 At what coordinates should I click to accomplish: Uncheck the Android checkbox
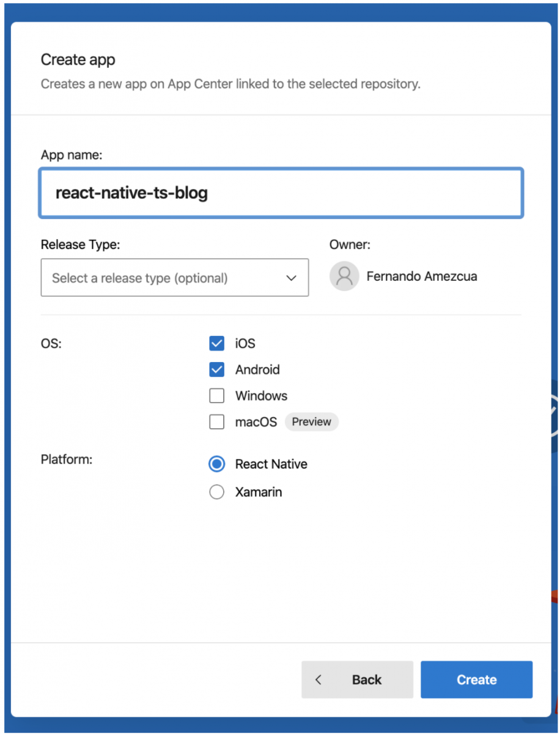click(217, 369)
